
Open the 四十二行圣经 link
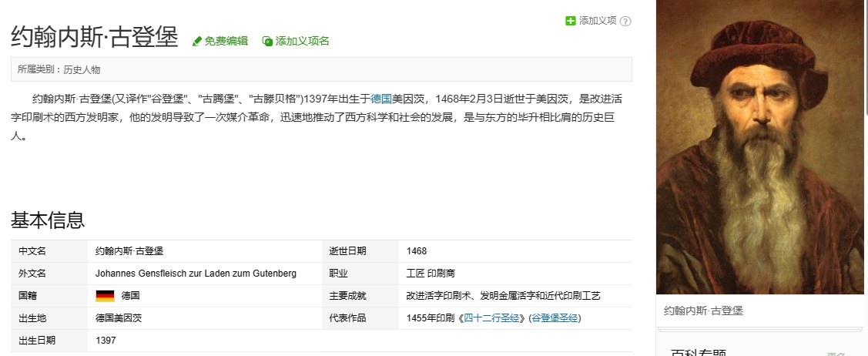click(x=491, y=318)
